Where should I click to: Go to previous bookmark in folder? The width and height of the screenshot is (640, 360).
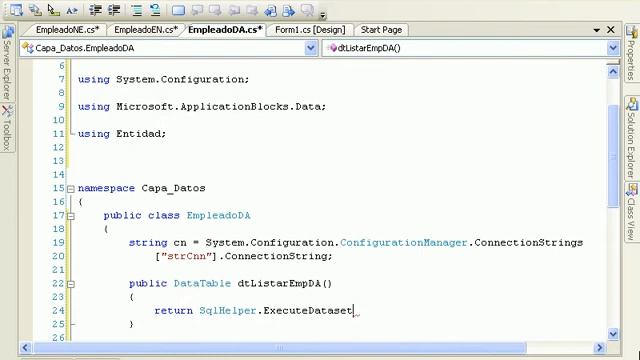[234, 10]
